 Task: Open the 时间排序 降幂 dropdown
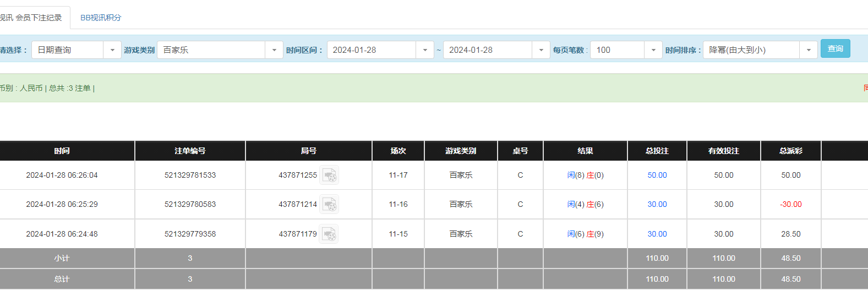tap(809, 50)
